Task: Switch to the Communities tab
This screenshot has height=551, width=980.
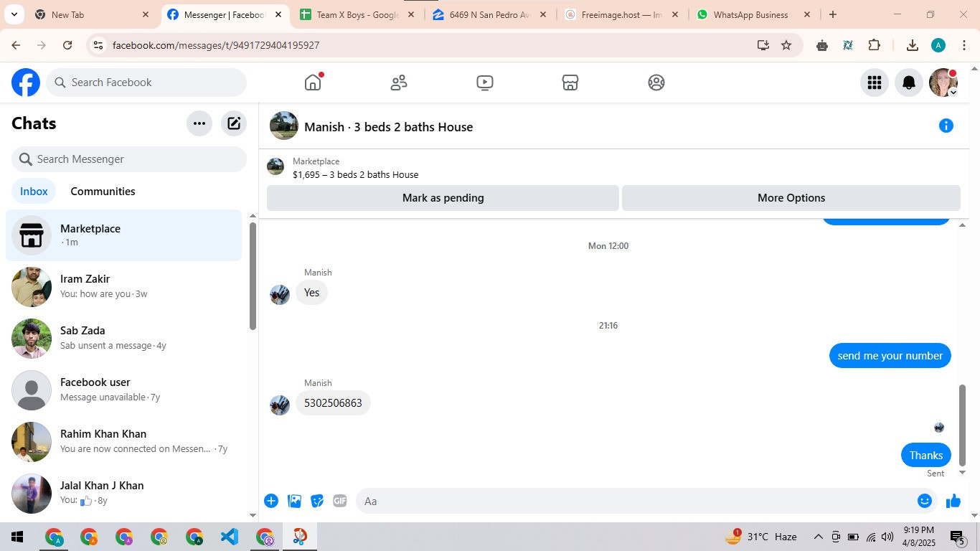Action: coord(103,192)
